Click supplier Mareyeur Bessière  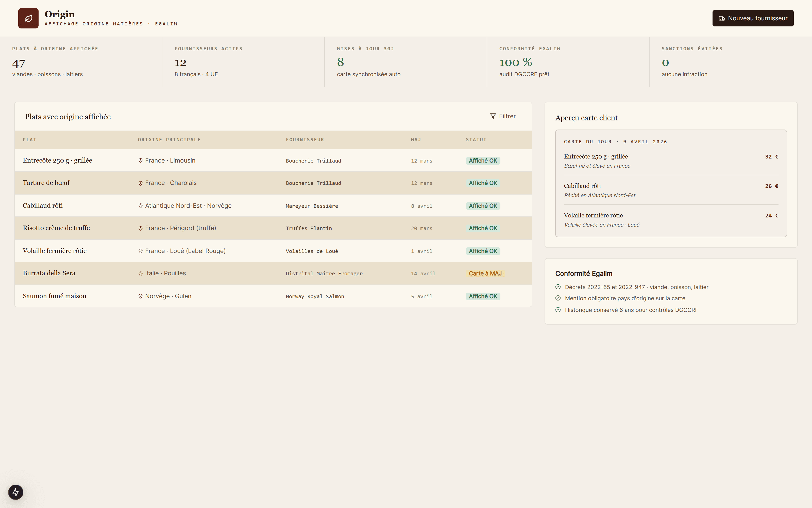(312, 206)
